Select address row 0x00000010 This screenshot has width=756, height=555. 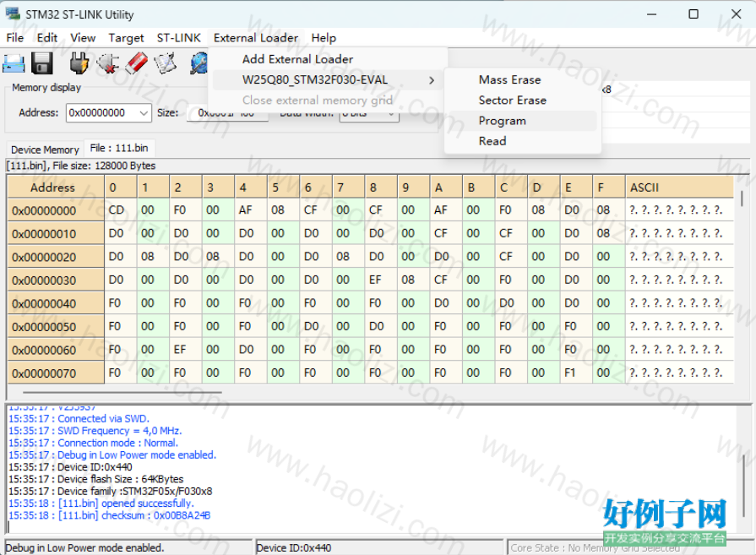click(x=56, y=233)
